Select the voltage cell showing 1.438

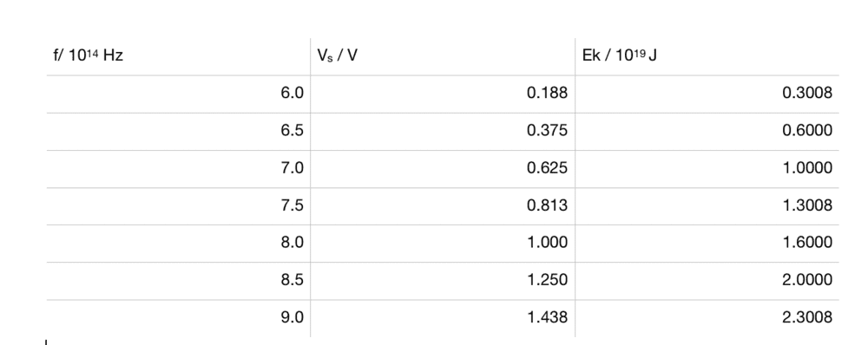pos(443,318)
